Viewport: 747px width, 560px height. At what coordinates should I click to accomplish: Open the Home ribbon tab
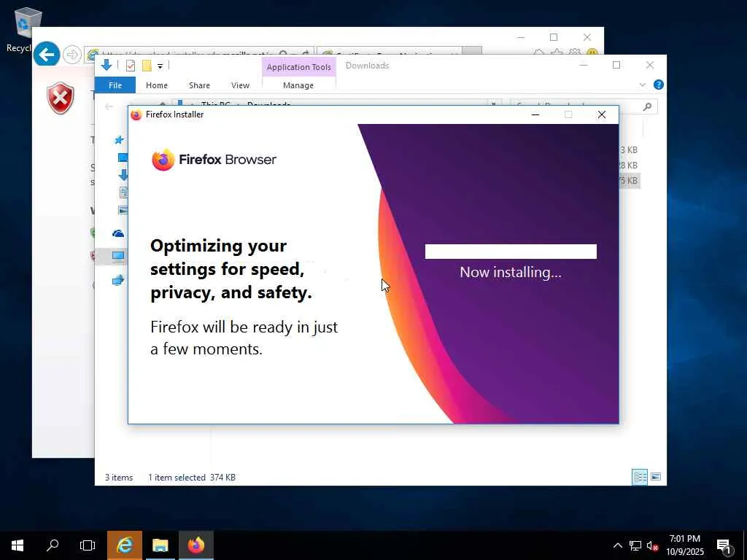[157, 85]
